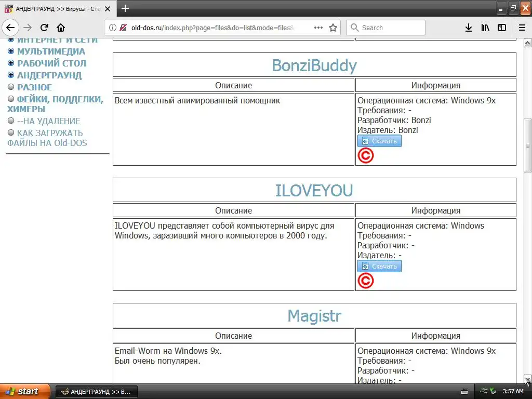
Task: Click the forward navigation arrow
Action: coord(28,28)
